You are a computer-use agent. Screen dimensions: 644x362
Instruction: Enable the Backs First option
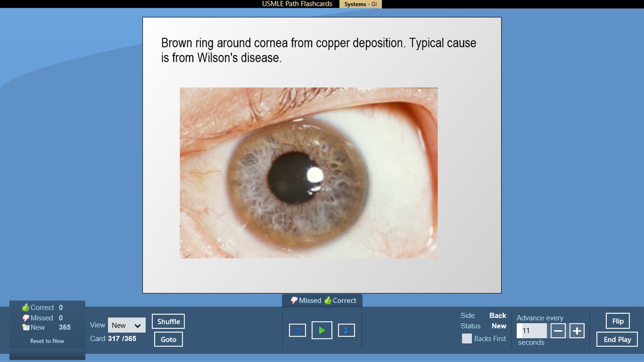(x=466, y=339)
